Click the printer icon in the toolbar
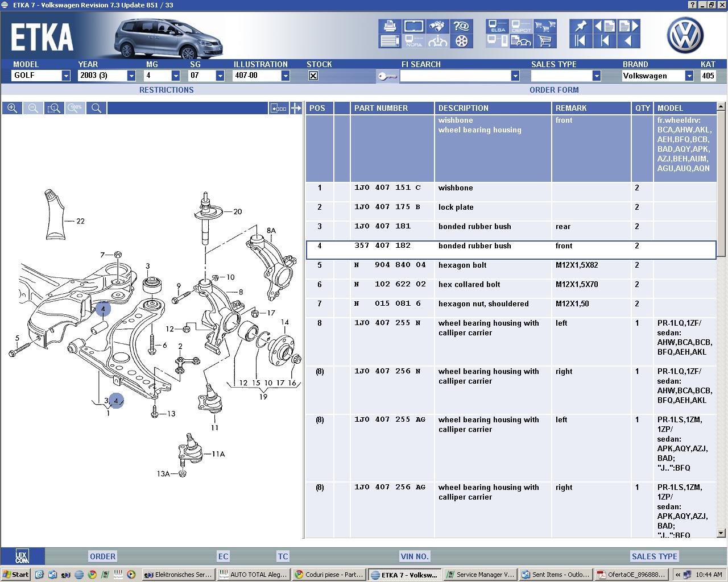Viewport: 728px width, 582px height. tap(390, 26)
